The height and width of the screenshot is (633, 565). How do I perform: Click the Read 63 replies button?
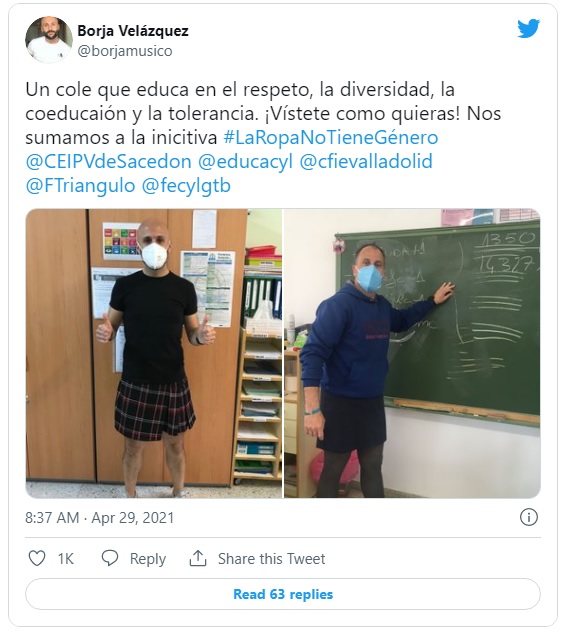click(x=283, y=594)
